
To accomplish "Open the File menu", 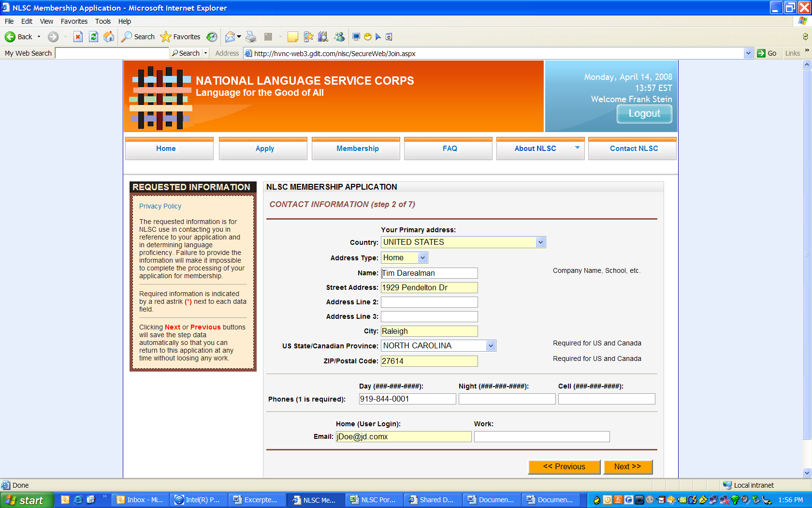I will coord(9,21).
